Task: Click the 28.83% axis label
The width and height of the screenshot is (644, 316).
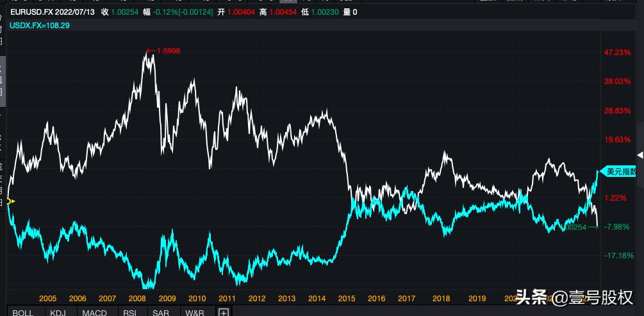Action: click(617, 110)
